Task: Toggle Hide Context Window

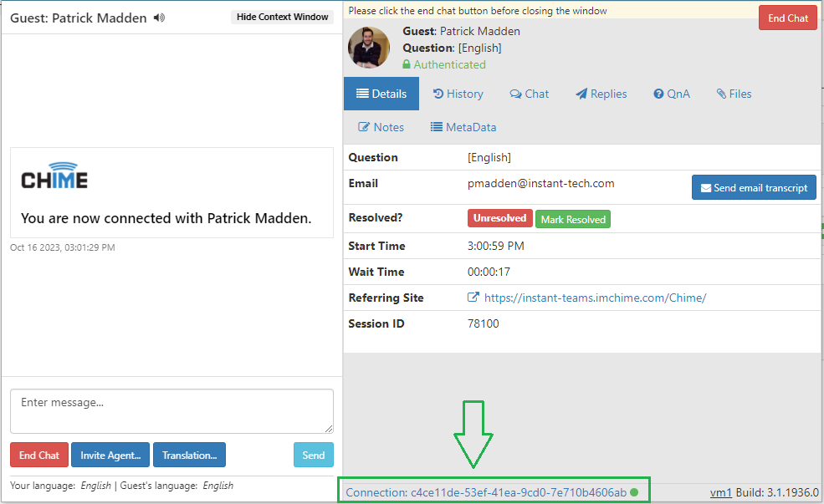Action: pyautogui.click(x=282, y=18)
